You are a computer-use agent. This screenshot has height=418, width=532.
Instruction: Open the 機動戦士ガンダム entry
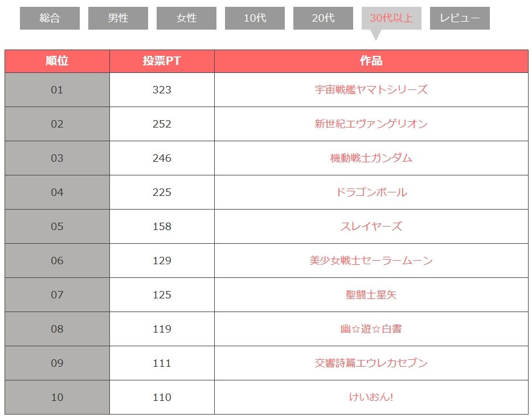371,158
